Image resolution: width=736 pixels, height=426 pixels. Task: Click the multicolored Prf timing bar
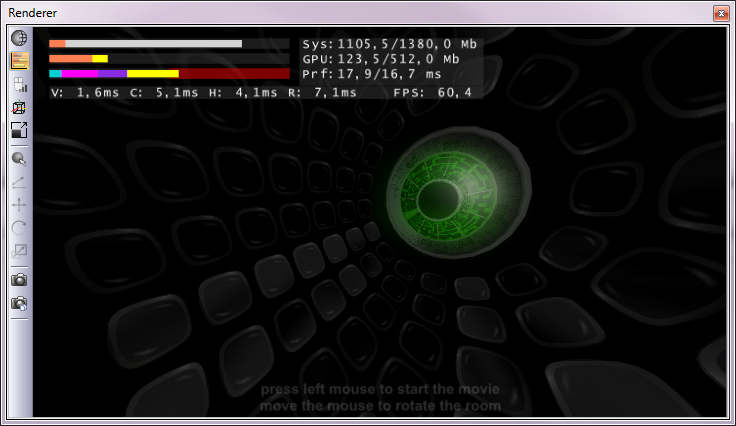click(x=168, y=74)
